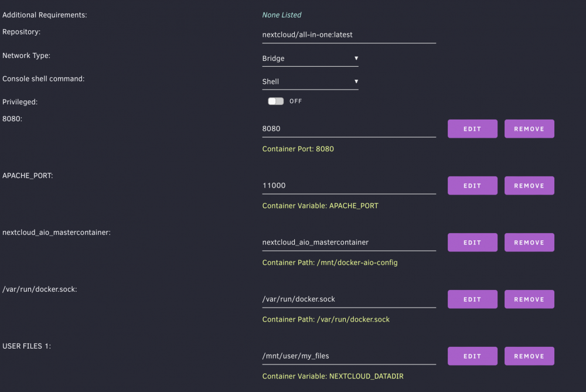The width and height of the screenshot is (586, 392).
Task: Edit the 8080 port mapping
Action: [472, 129]
